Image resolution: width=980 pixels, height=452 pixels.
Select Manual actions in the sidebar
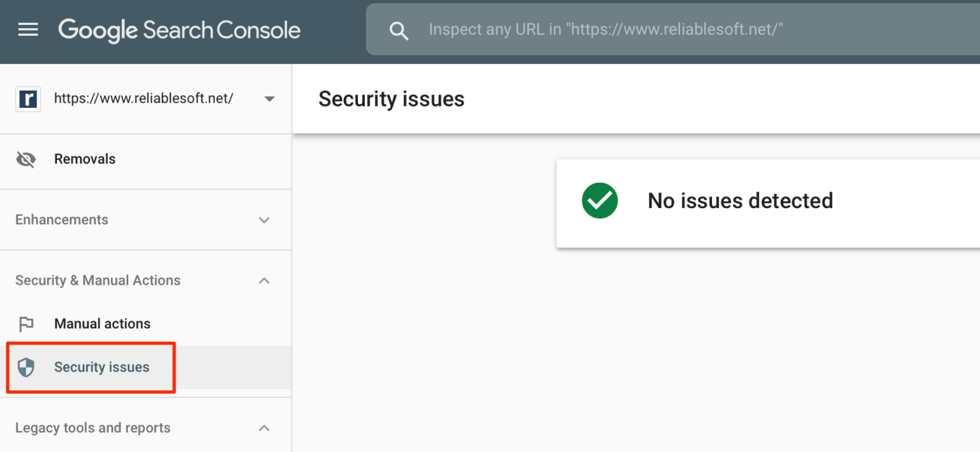103,324
